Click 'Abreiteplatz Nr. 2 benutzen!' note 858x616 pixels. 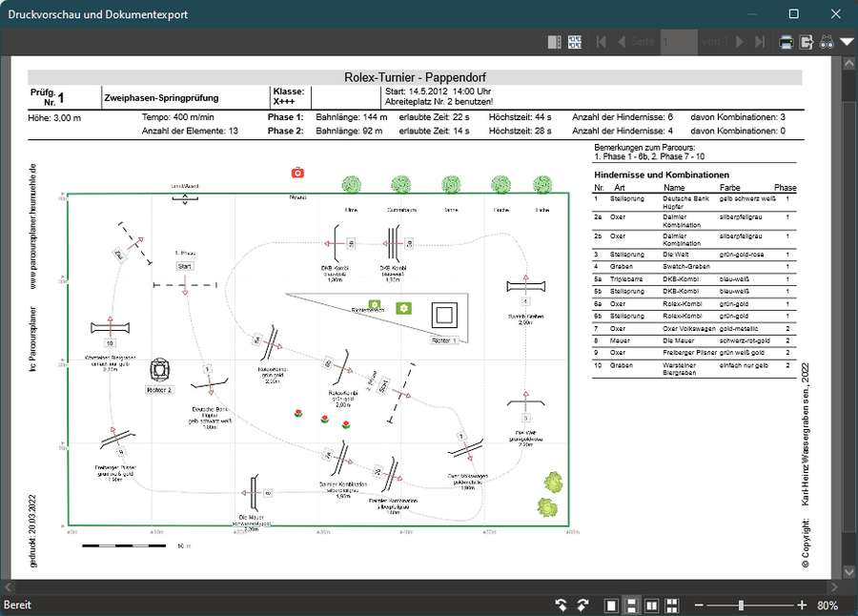(439, 101)
